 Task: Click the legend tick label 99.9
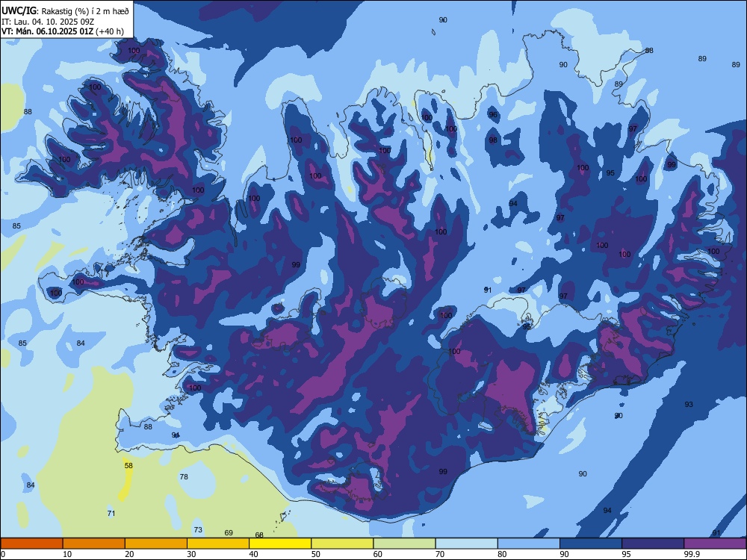(x=691, y=554)
